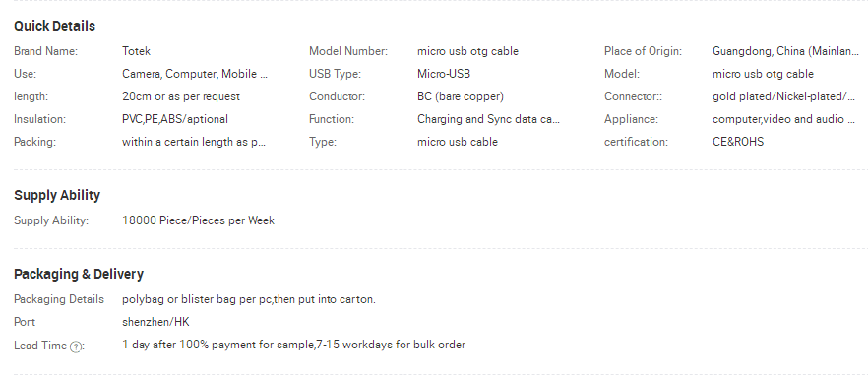Click the truncated Appliance computer,video value
Screen dimensions: 868x377
point(783,119)
